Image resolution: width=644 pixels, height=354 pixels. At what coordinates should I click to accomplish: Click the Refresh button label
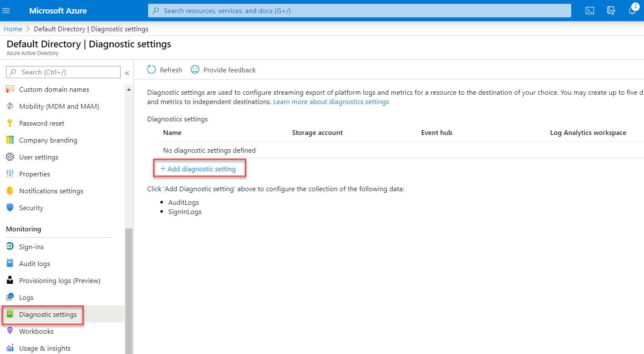click(x=171, y=70)
